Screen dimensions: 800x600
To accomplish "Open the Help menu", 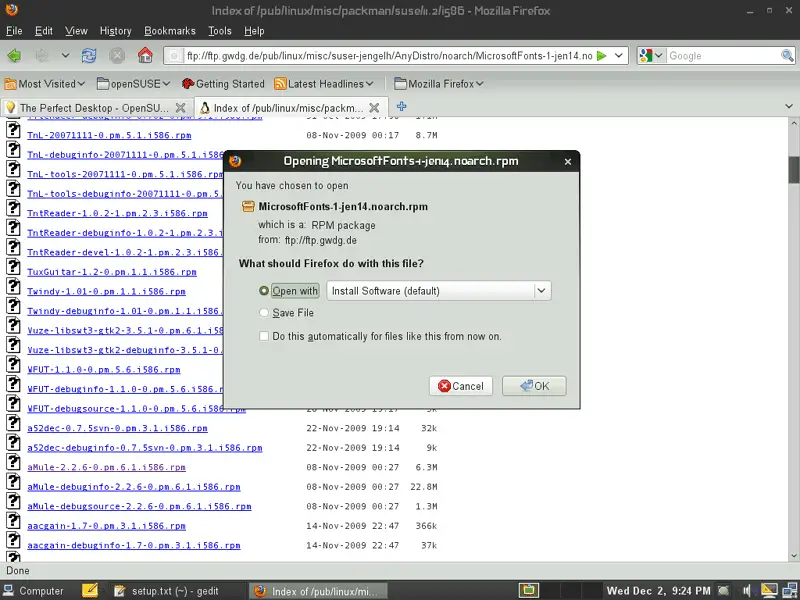I will (254, 31).
